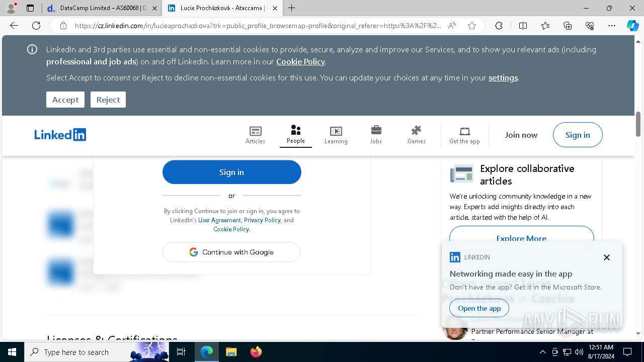Click Continue with Google button
644x362 pixels.
(231, 252)
